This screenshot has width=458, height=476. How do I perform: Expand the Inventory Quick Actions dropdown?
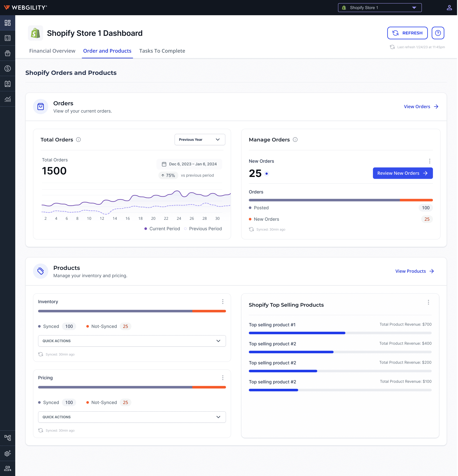tap(132, 341)
